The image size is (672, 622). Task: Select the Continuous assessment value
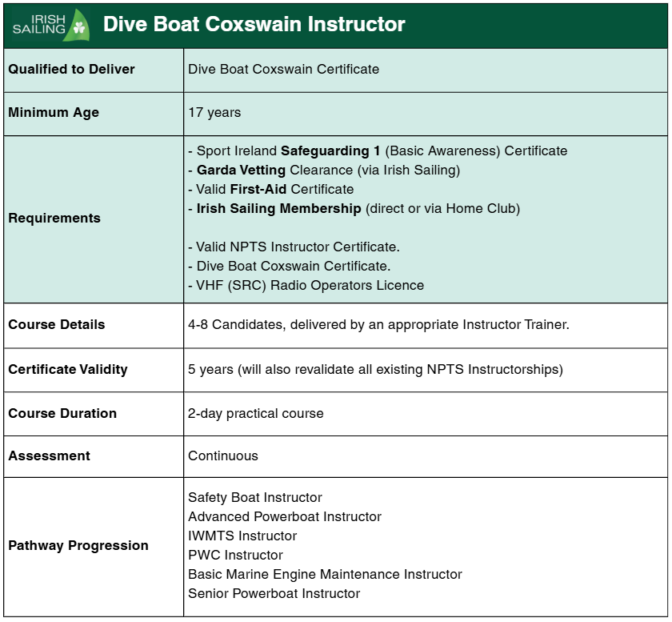coord(223,456)
